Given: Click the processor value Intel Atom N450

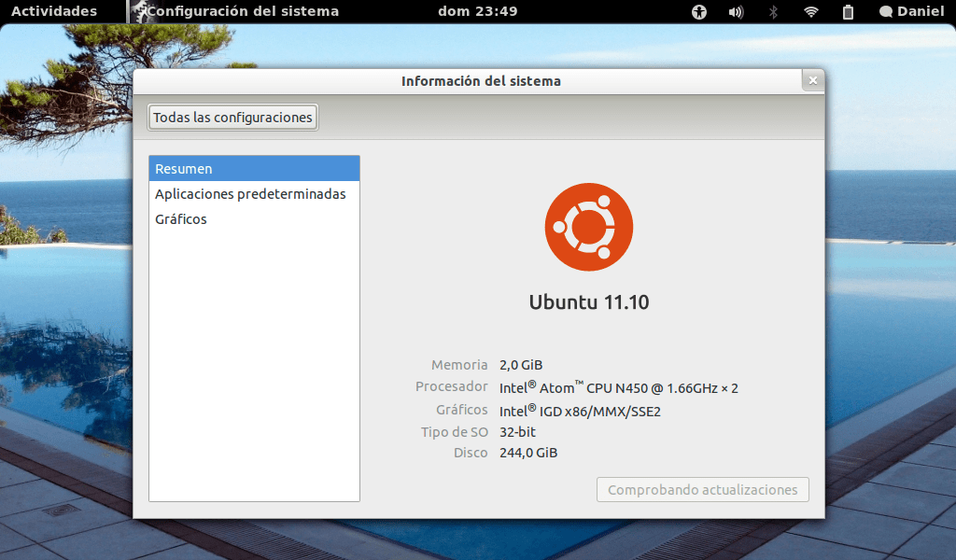Looking at the screenshot, I should [619, 388].
